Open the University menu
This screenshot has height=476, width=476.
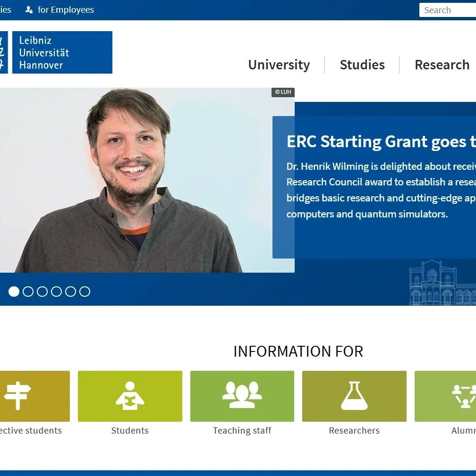279,65
